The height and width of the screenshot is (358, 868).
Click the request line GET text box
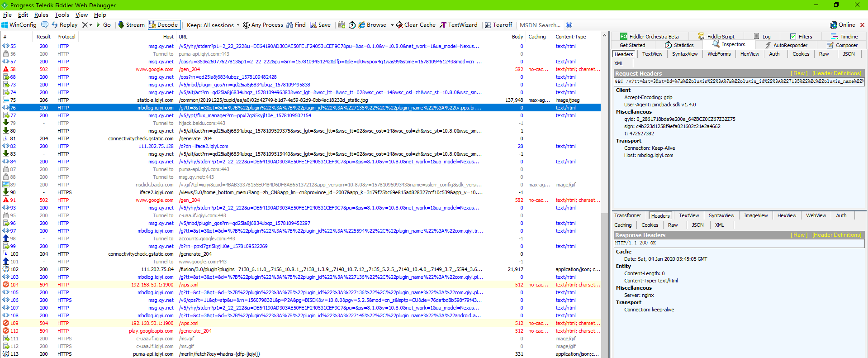[x=739, y=81]
